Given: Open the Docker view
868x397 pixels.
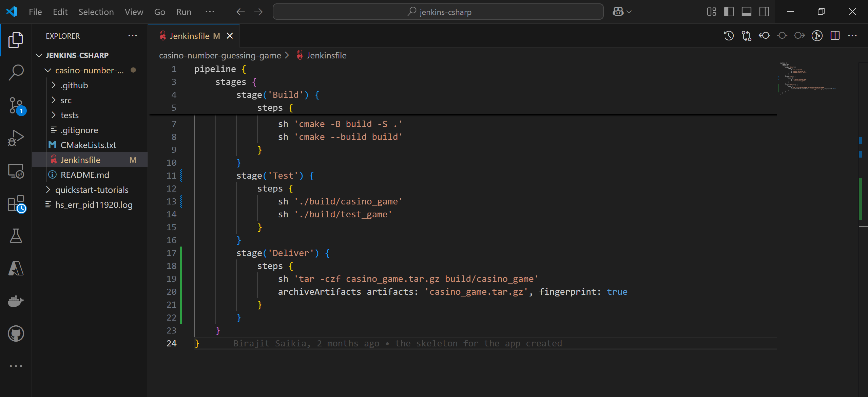Looking at the screenshot, I should (16, 301).
